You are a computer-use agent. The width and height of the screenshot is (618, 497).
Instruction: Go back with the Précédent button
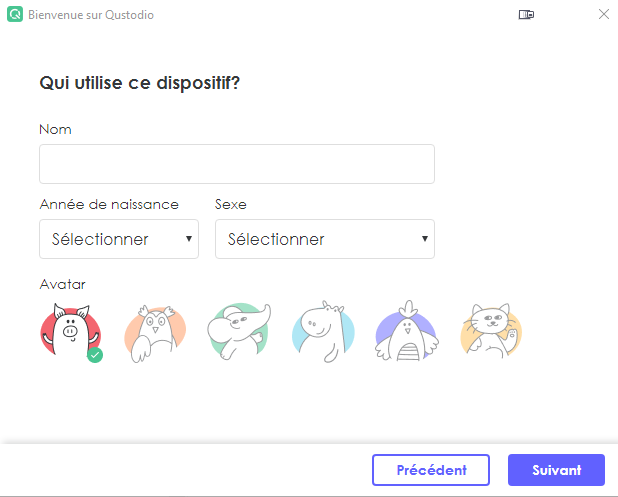pyautogui.click(x=431, y=470)
